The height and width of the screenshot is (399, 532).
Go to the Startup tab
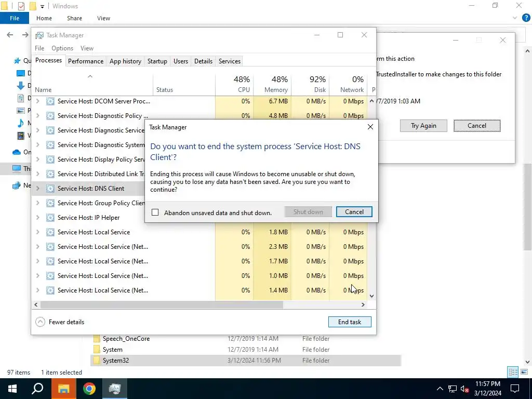pyautogui.click(x=157, y=61)
